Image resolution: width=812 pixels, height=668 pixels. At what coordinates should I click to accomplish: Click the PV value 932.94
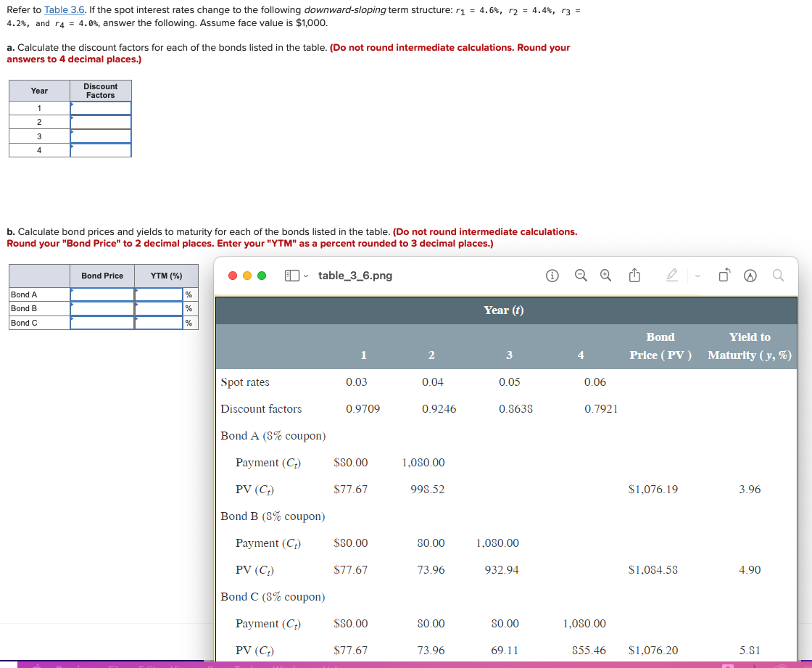tap(501, 569)
